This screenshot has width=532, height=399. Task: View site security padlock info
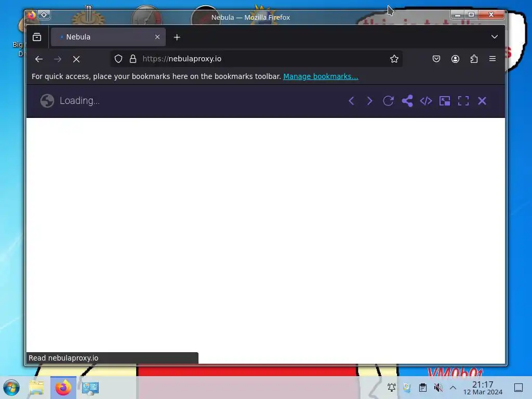click(133, 59)
